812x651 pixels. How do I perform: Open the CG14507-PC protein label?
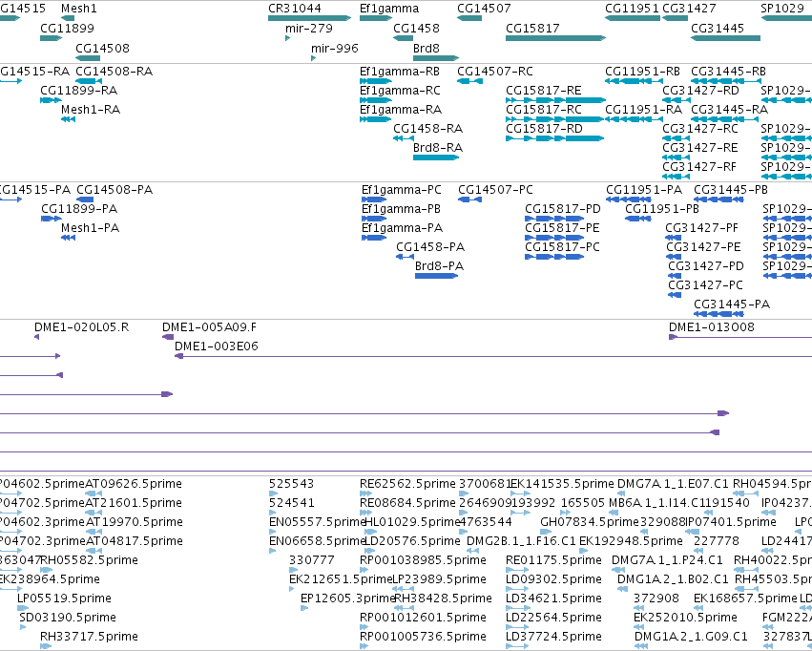point(495,190)
